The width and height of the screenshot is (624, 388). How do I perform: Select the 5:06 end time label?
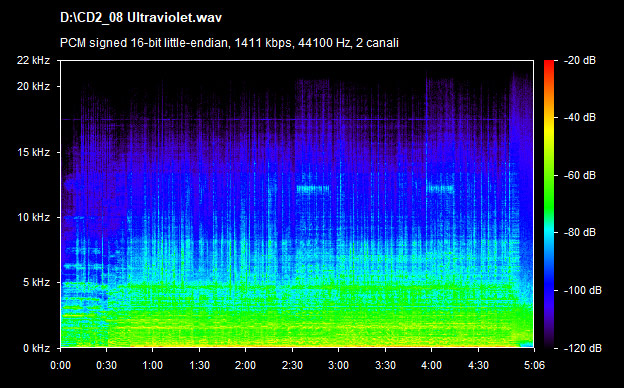(x=534, y=365)
